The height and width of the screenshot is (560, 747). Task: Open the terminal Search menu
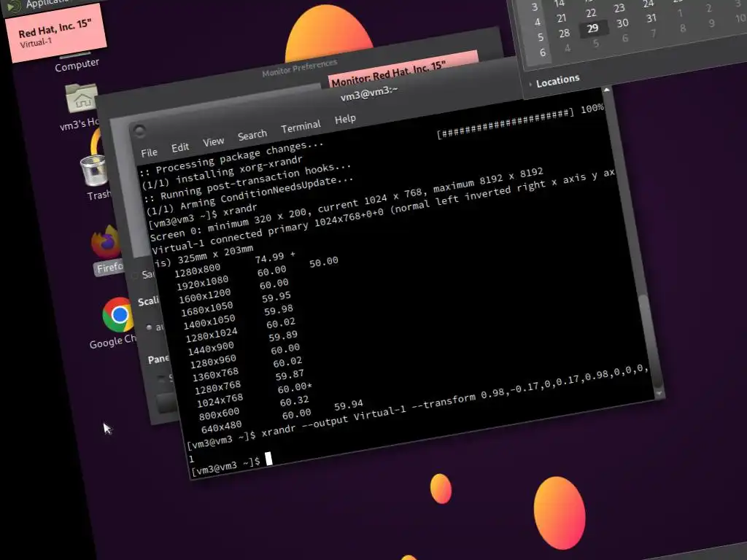pyautogui.click(x=252, y=135)
